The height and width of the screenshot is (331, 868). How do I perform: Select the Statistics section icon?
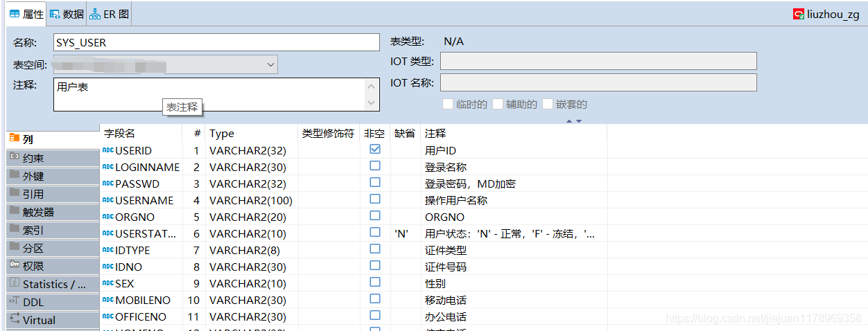[x=14, y=283]
